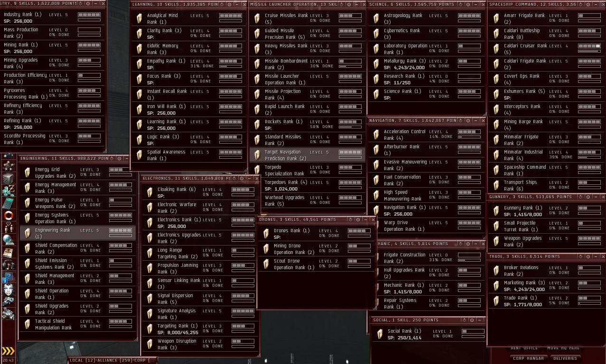Viewport: 606px width, 364px height.
Task: Click the sun-shaped icon in Drones window header
Action: click(351, 219)
